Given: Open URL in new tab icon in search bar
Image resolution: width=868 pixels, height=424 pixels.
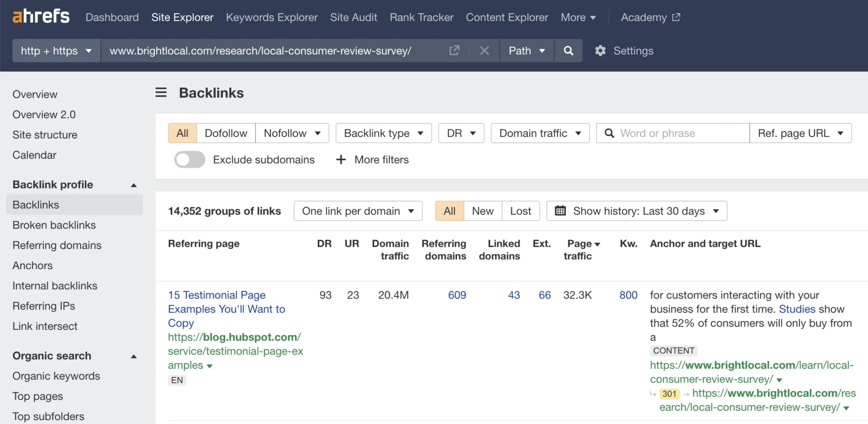Looking at the screenshot, I should click(x=454, y=50).
